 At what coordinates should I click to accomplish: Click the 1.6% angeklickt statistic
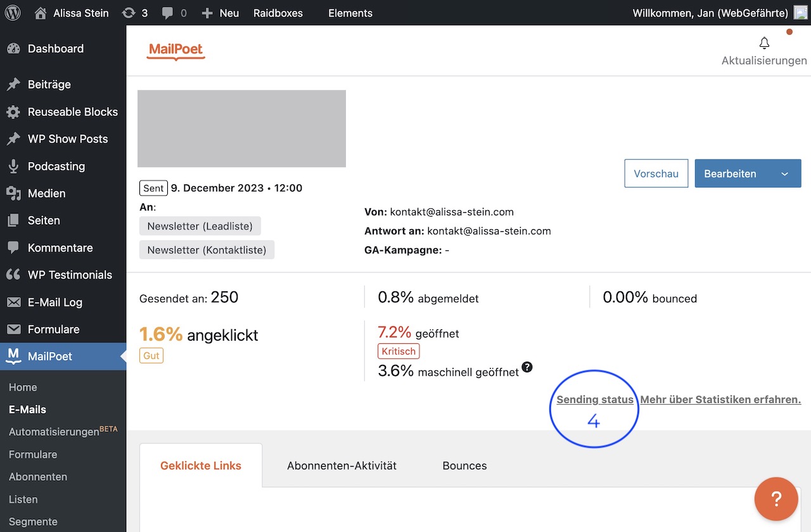pyautogui.click(x=199, y=334)
